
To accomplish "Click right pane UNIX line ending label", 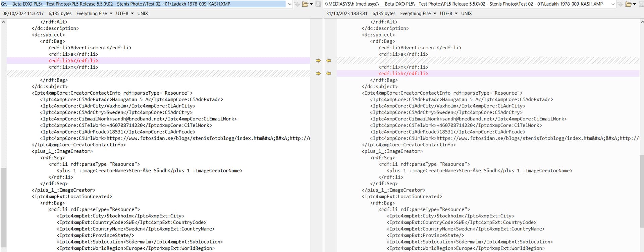I will (466, 13).
